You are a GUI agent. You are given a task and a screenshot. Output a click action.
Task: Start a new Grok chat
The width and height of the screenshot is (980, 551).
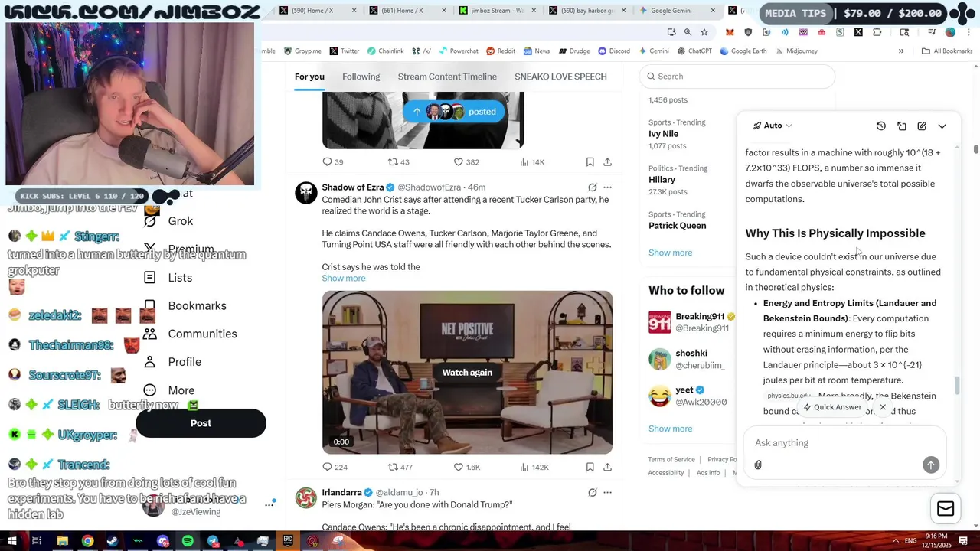tap(922, 126)
